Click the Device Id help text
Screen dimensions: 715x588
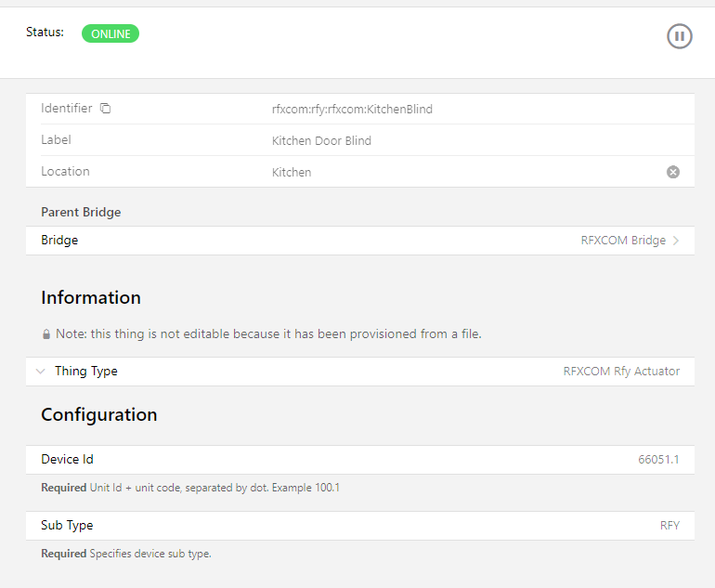pyautogui.click(x=190, y=488)
